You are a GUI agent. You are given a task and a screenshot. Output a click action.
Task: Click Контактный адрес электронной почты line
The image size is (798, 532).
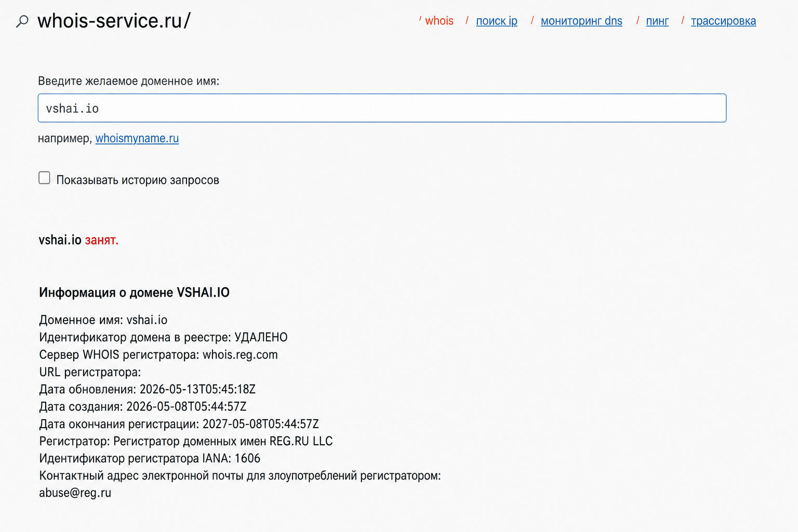240,476
